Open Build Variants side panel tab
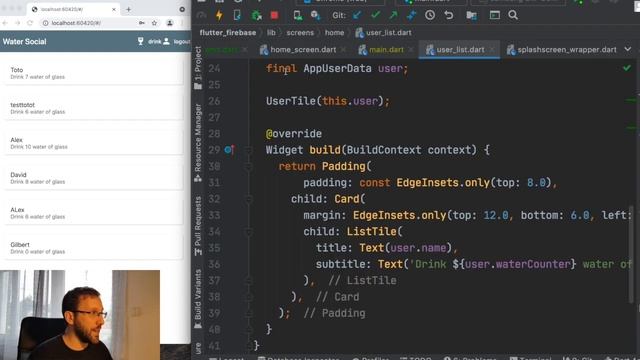 point(198,298)
